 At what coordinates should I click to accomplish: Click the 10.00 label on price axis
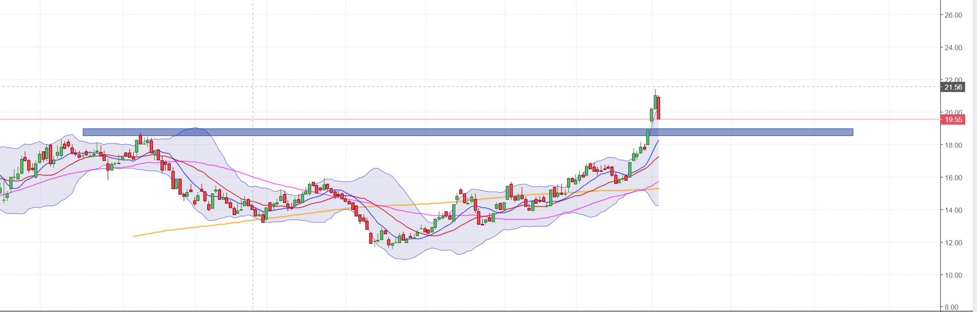953,275
